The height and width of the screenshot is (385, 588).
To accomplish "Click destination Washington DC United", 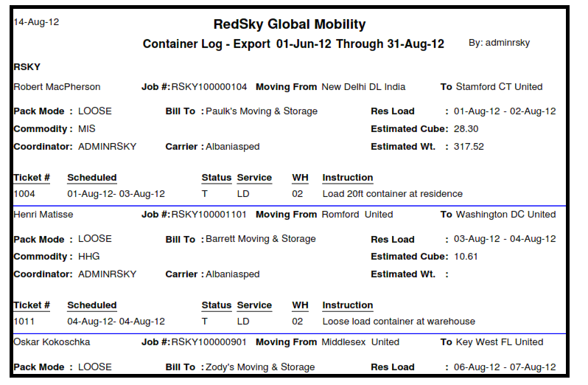I will [506, 215].
